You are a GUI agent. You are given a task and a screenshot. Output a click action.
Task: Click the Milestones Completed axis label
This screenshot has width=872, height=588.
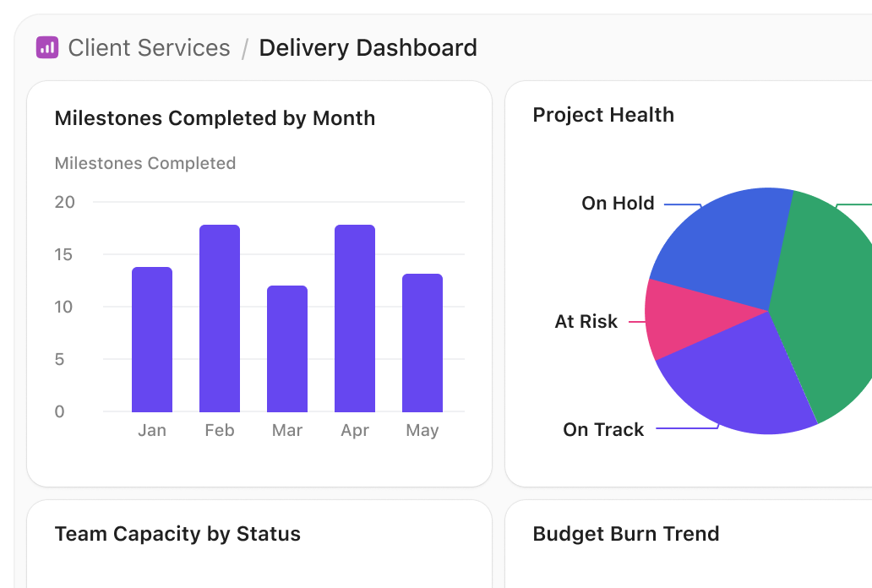[x=144, y=163]
